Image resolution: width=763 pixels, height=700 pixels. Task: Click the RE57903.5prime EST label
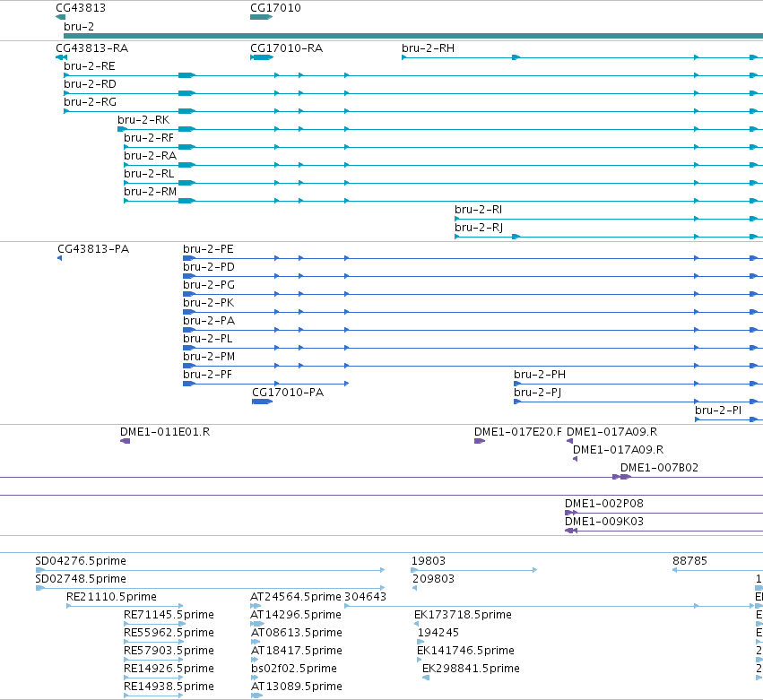[169, 652]
